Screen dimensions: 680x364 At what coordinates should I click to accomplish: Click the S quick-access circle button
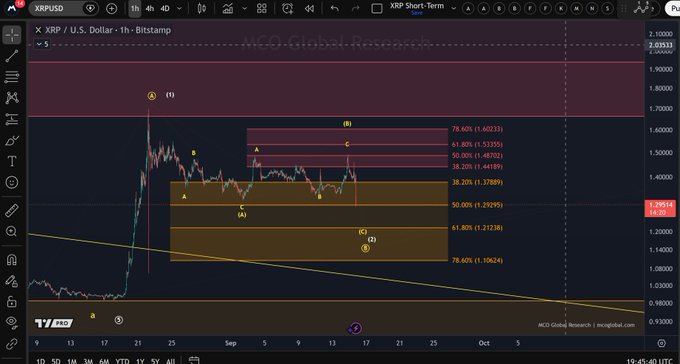607,8
